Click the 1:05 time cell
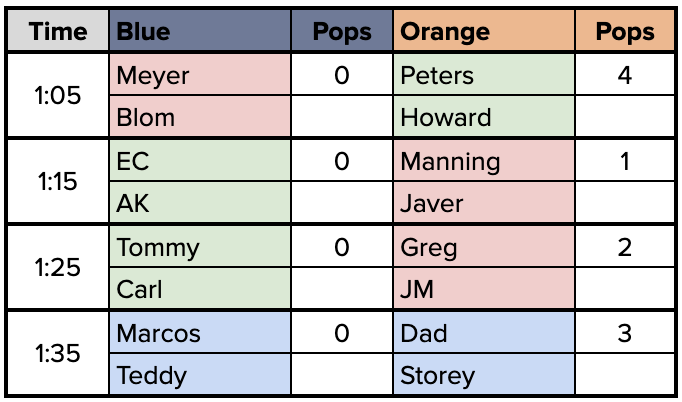This screenshot has width=682, height=402. (x=58, y=95)
